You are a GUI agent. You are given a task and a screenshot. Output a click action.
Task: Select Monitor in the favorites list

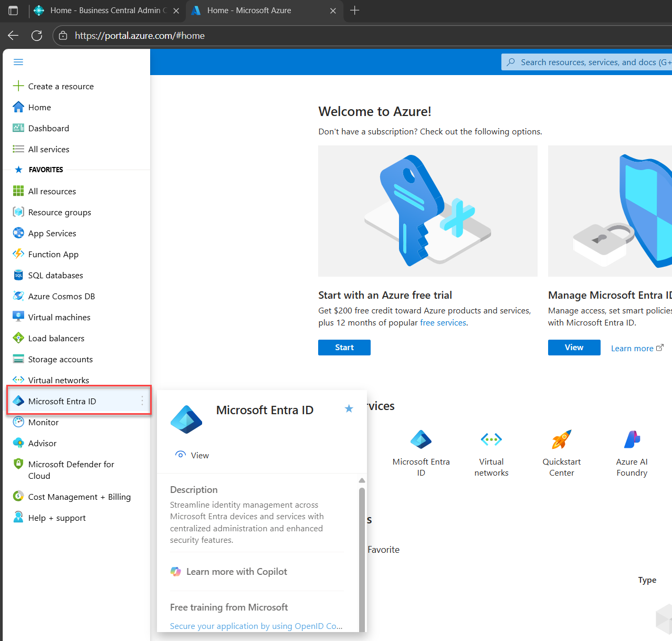point(44,422)
